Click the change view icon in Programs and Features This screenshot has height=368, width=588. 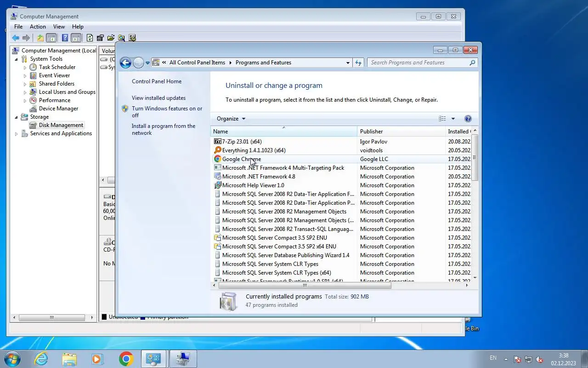(442, 119)
